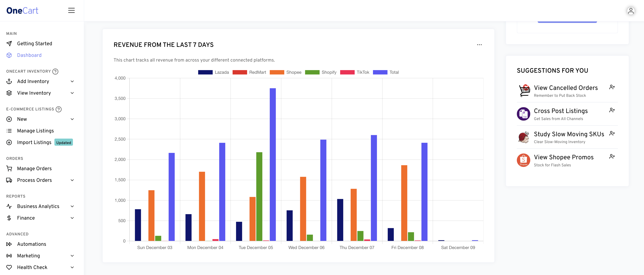
Task: Open Manage Listings in the sidebar
Action: click(x=36, y=131)
